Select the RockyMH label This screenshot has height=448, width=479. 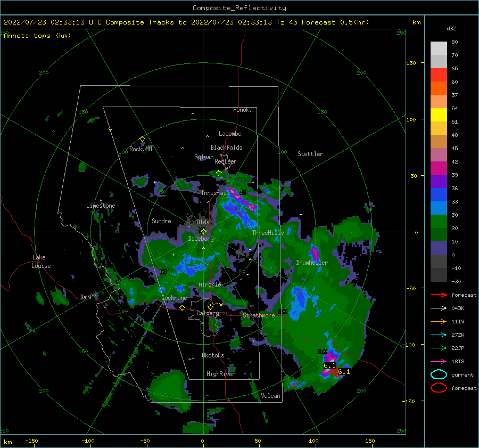(141, 149)
